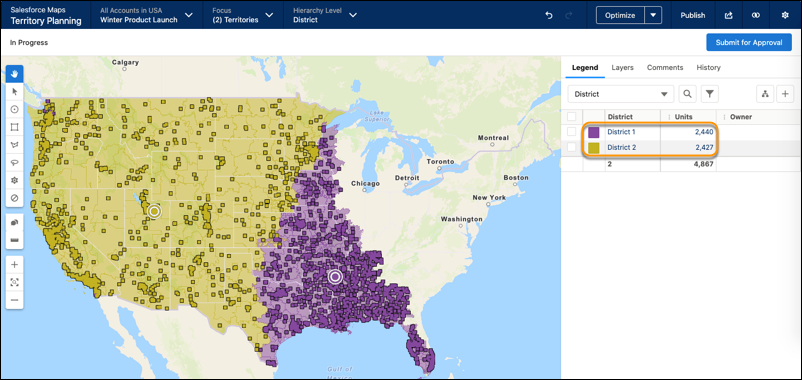Select the lasso selection tool
Screen dimensions: 802x380
[14, 162]
